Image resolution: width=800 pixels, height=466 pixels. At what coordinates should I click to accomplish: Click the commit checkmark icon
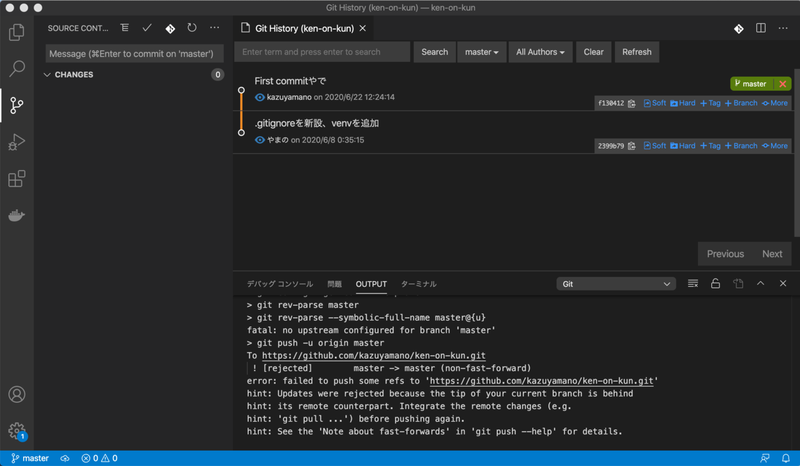pos(147,28)
